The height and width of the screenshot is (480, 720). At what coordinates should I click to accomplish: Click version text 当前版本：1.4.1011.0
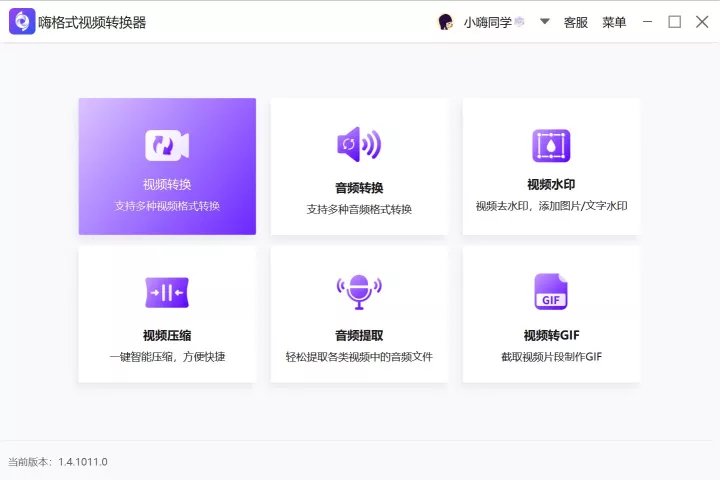tap(58, 462)
